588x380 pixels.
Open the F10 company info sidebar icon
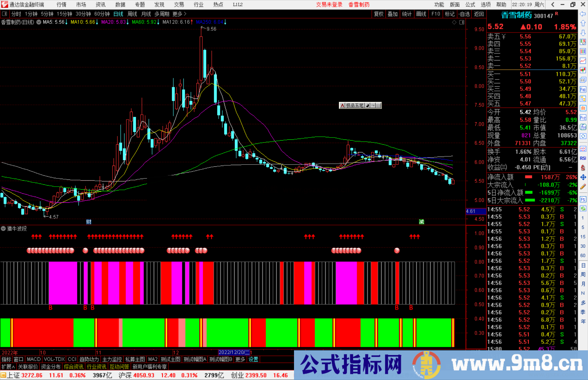point(583,89)
